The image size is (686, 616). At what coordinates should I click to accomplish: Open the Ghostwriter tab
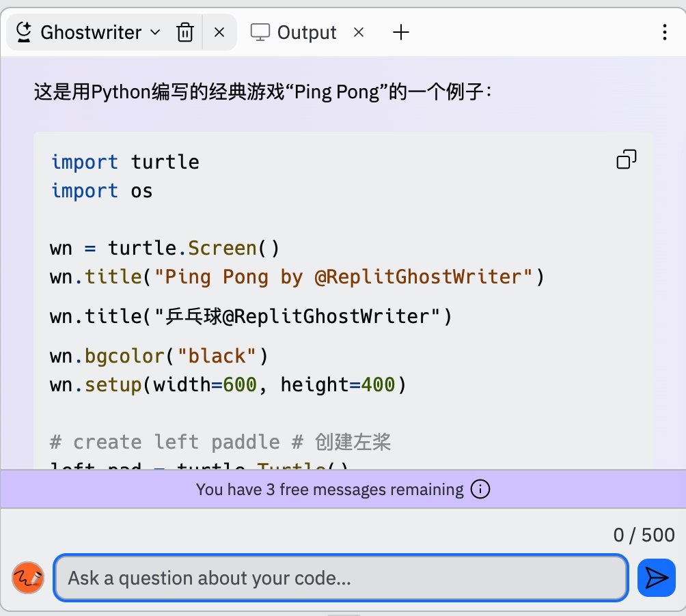(91, 32)
